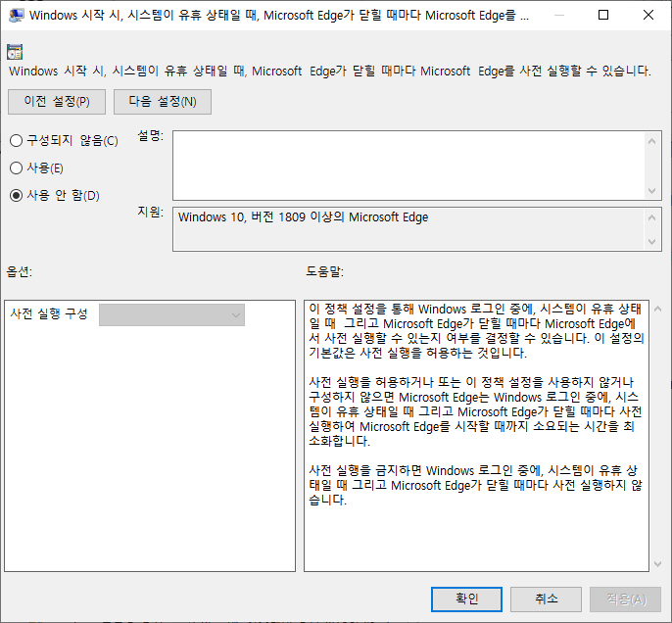Open the 사전 실행 구성 dropdown
The width and height of the screenshot is (672, 623).
point(171,314)
